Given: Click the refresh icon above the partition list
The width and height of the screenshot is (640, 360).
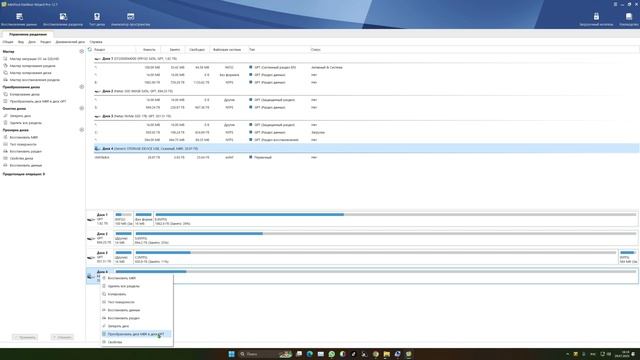Looking at the screenshot, I should coord(90,49).
